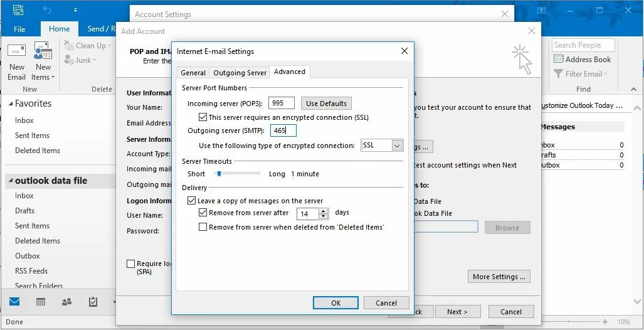This screenshot has height=330, width=644.
Task: Switch to the General tab
Action: coord(193,73)
